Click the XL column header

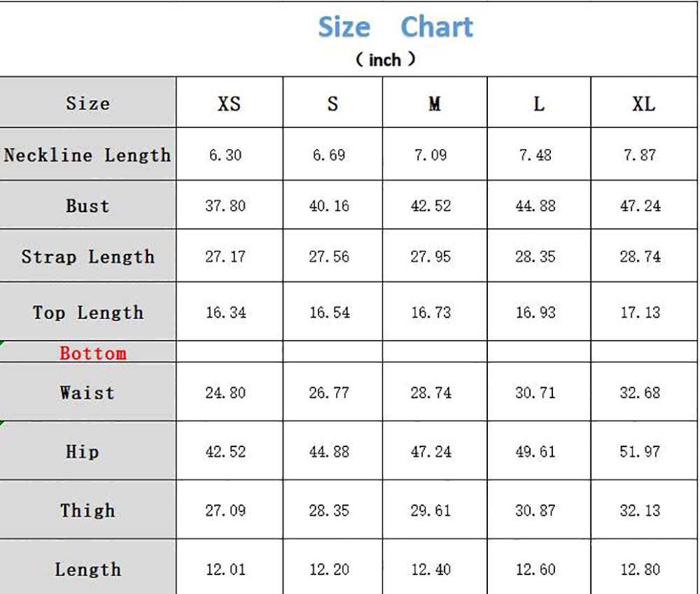tap(643, 104)
